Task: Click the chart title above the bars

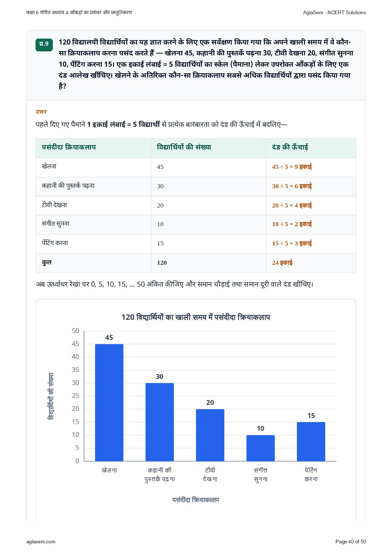Action: pyautogui.click(x=196, y=317)
